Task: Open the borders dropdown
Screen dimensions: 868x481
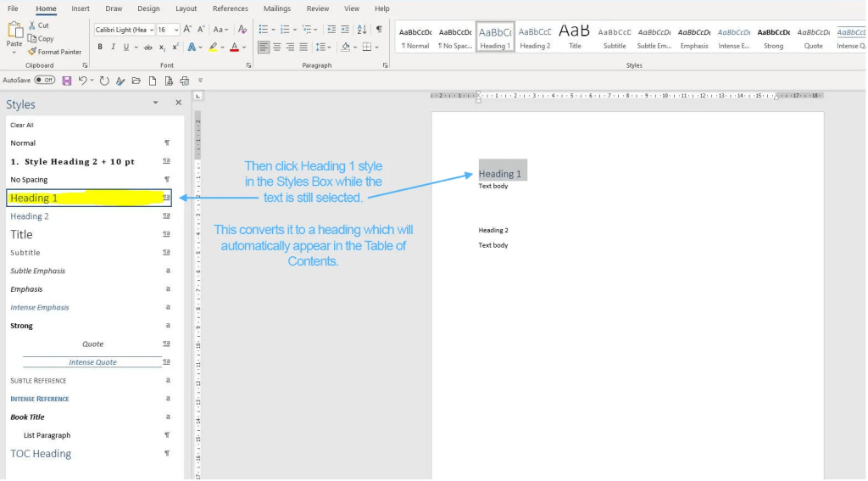Action: click(376, 48)
